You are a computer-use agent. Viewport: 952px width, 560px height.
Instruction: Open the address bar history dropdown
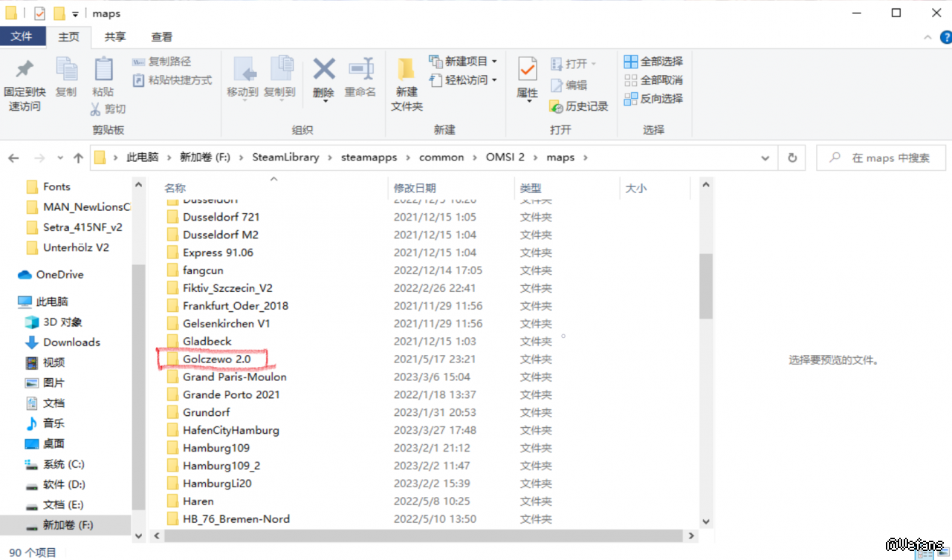pyautogui.click(x=765, y=157)
